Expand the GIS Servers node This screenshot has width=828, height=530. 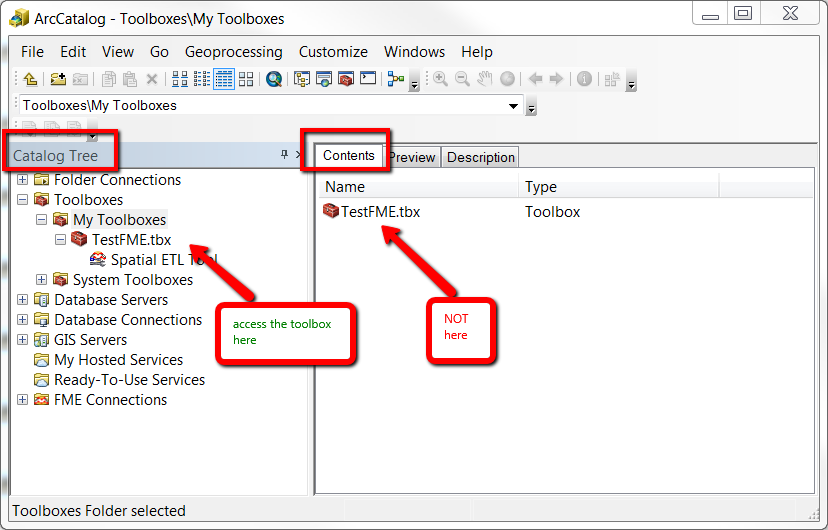22,339
